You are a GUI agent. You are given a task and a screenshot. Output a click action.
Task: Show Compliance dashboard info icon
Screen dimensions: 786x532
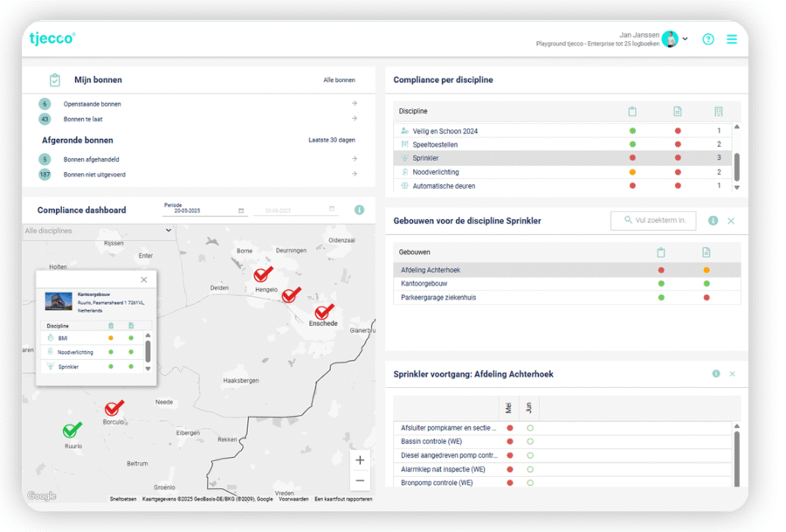pyautogui.click(x=359, y=211)
